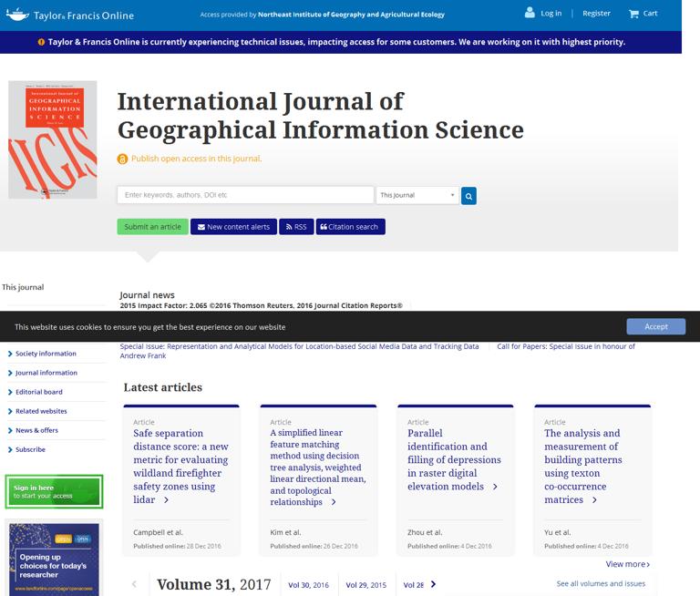Open Special Issue on Location-based Social Media link
The image size is (700, 596).
pos(299,346)
